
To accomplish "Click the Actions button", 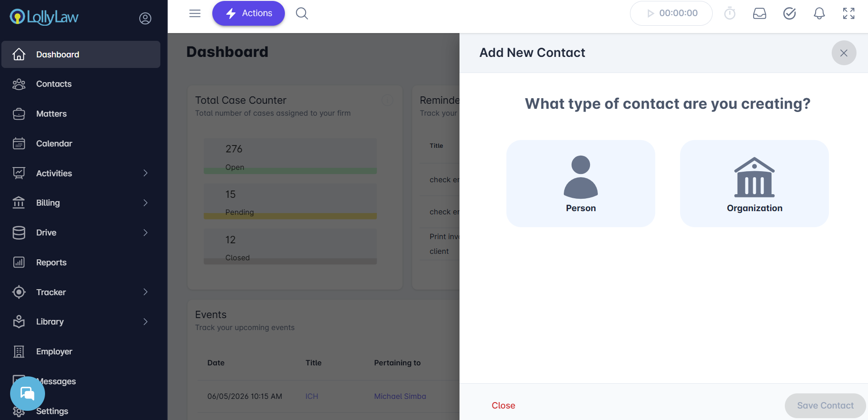I will click(x=249, y=13).
